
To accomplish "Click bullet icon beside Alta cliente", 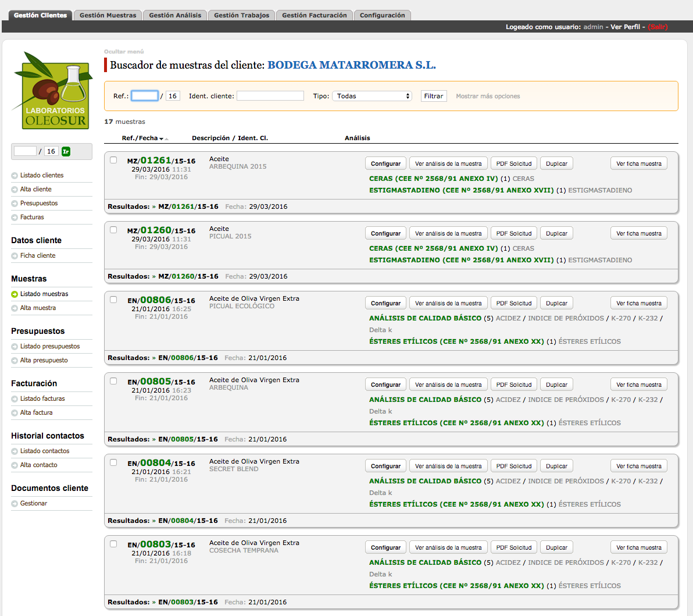I will (15, 189).
